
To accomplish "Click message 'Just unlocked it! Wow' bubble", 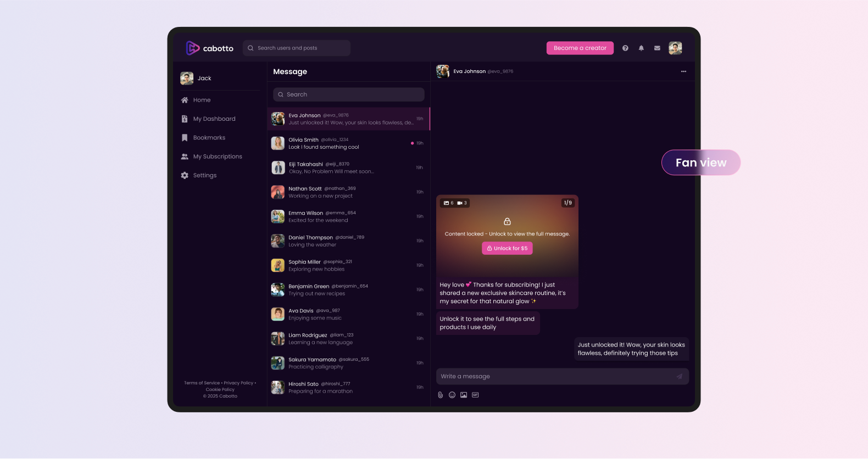I will tap(631, 349).
